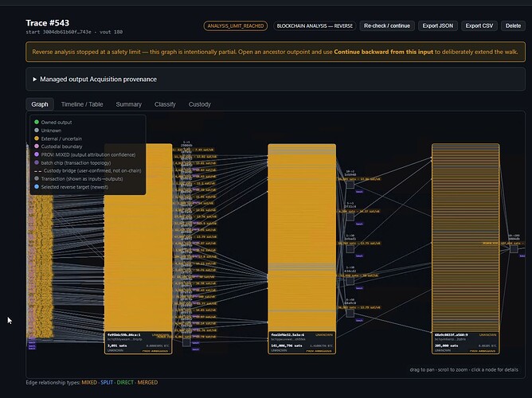
Task: Click the Continue backward from this input text
Action: [383, 52]
